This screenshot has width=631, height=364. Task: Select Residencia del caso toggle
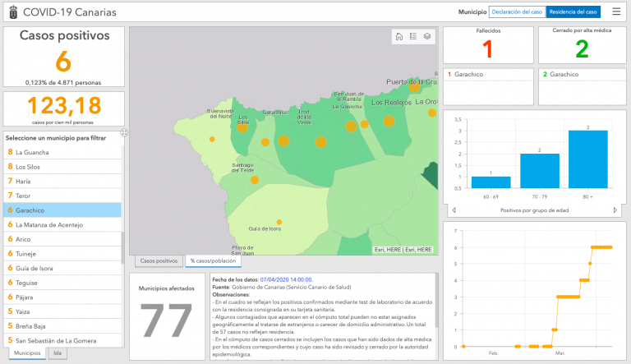(573, 12)
